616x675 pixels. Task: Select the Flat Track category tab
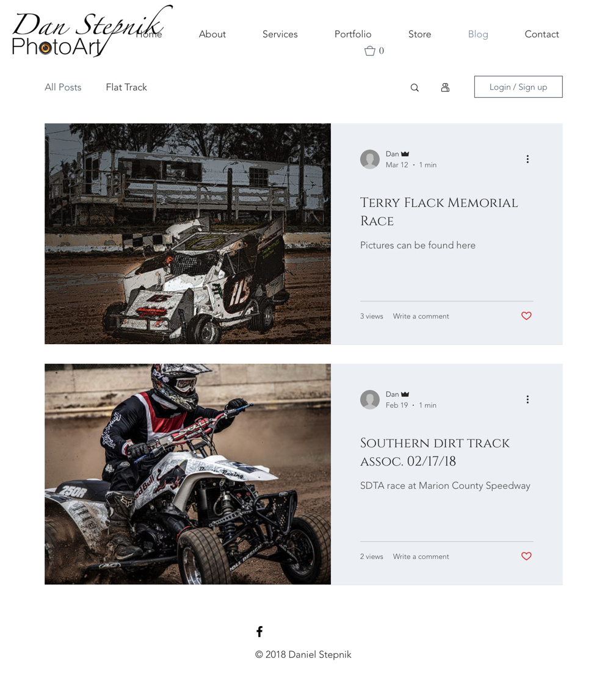click(x=126, y=87)
